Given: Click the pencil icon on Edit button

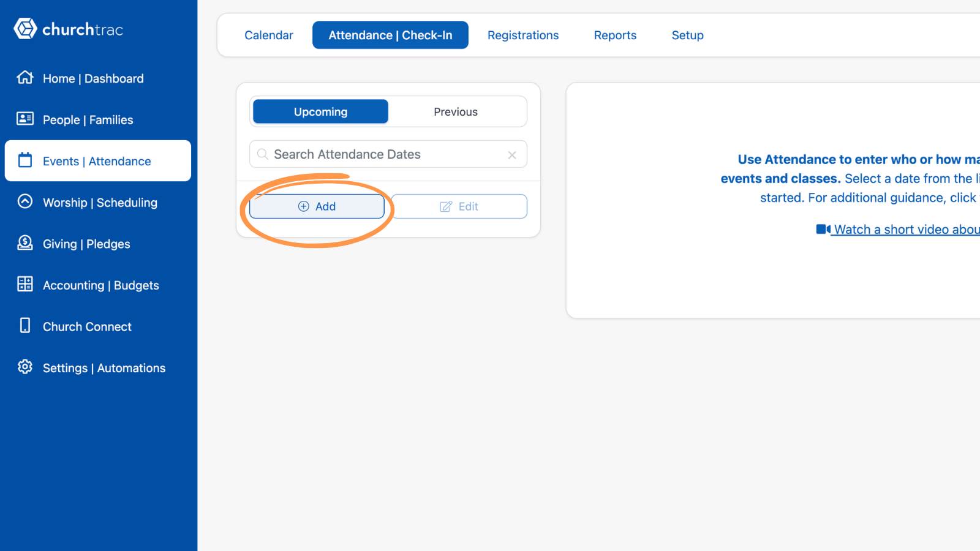Looking at the screenshot, I should coord(446,206).
